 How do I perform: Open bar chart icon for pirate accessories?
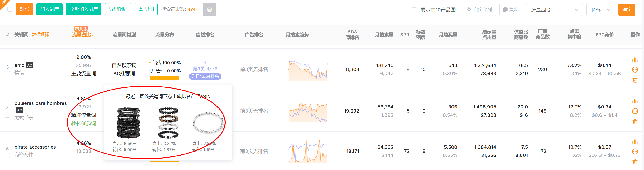point(635,142)
